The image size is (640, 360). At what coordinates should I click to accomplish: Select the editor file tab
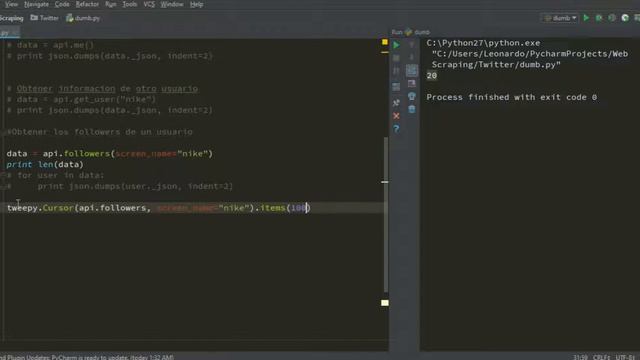pos(9,33)
